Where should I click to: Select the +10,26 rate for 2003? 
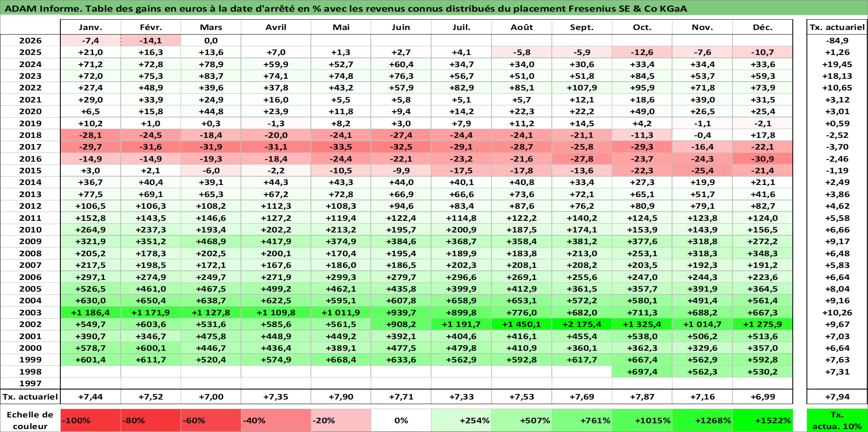837,312
